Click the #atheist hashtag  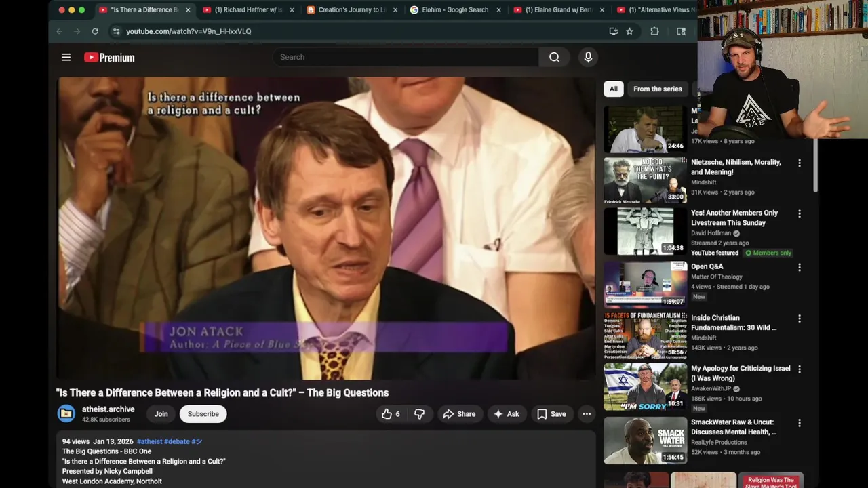(x=149, y=441)
